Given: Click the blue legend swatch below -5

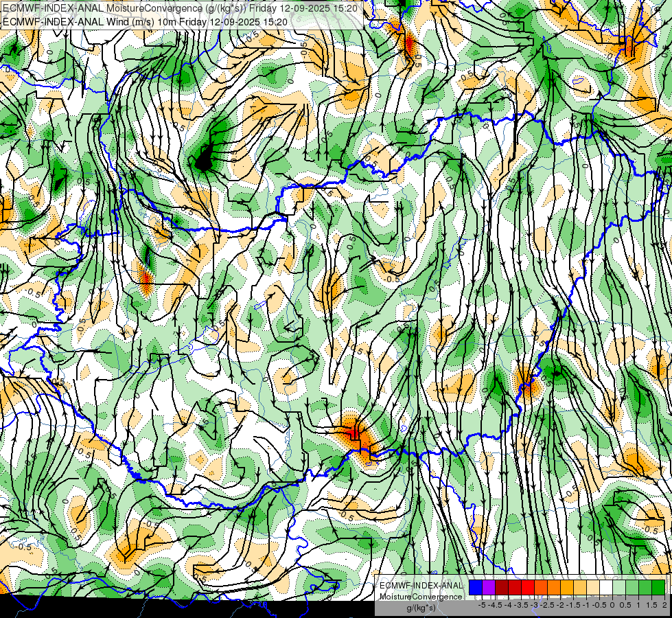Looking at the screenshot, I should [x=476, y=588].
